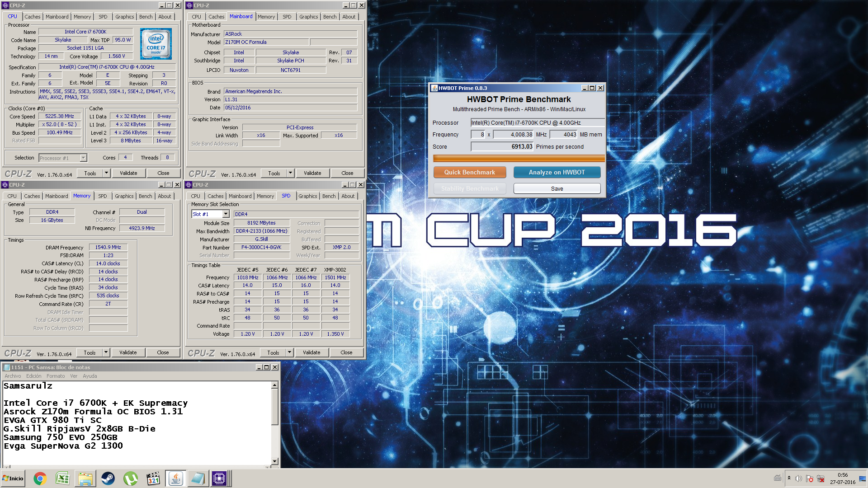Click title icon of CPU-Z SPD window
This screenshot has width=868, height=488.
189,185
